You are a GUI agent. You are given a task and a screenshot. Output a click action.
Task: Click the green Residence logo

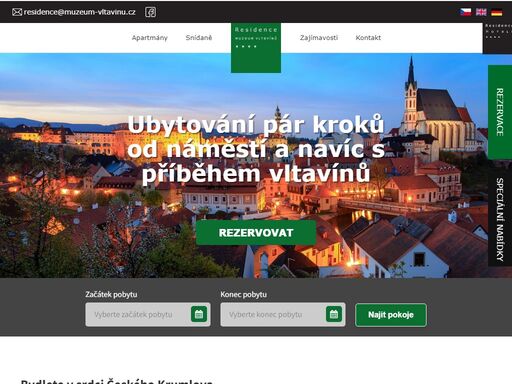click(256, 48)
